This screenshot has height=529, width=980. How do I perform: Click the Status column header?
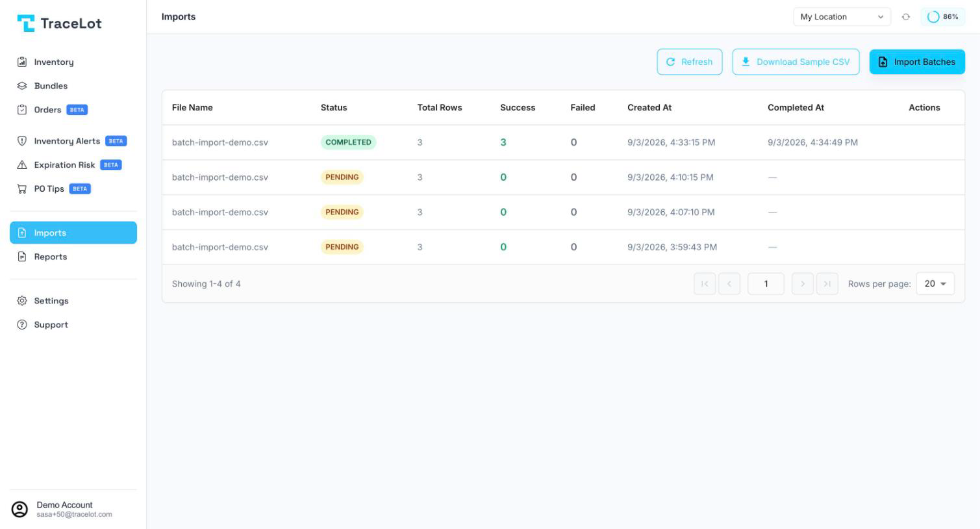coord(334,108)
